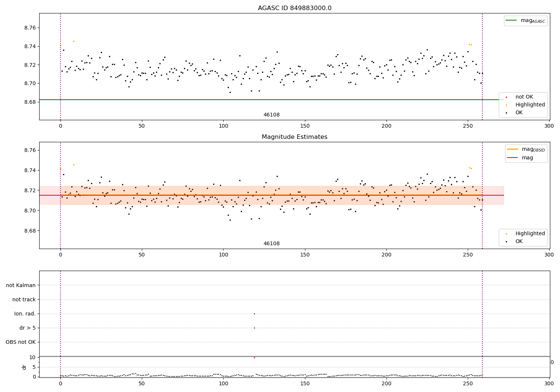
Task: Select the mag OBSID legend entry in the middle plot
Action: (526, 149)
